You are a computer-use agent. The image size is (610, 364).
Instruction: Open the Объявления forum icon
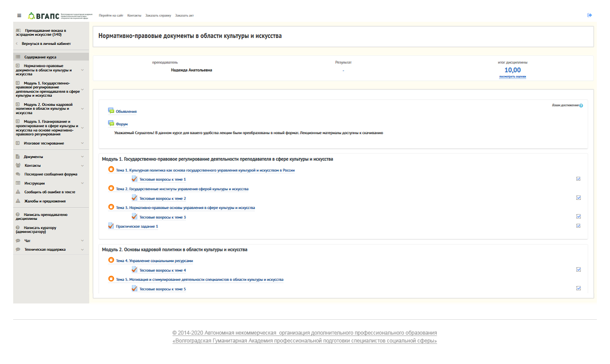pos(111,111)
